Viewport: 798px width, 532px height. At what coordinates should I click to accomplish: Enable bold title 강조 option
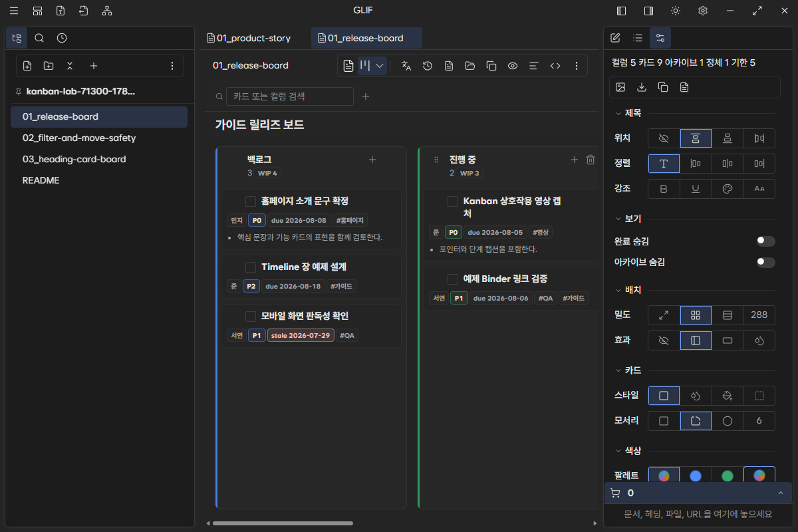(x=664, y=189)
